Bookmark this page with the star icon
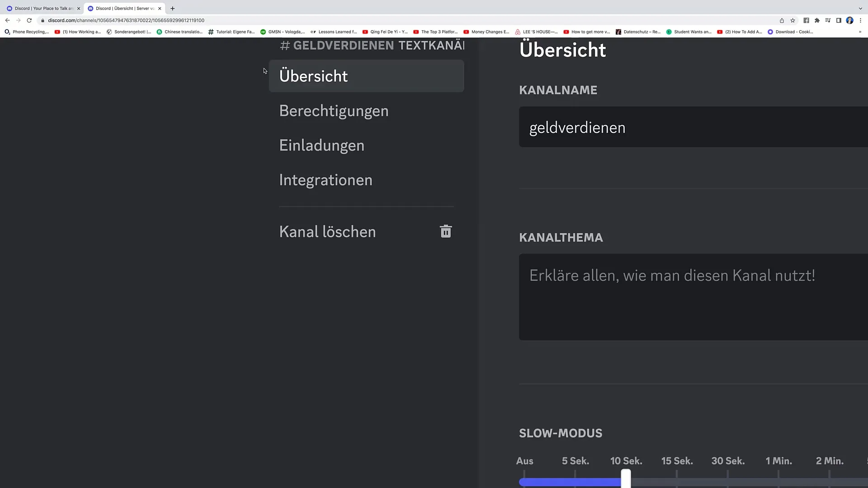 pos(793,20)
